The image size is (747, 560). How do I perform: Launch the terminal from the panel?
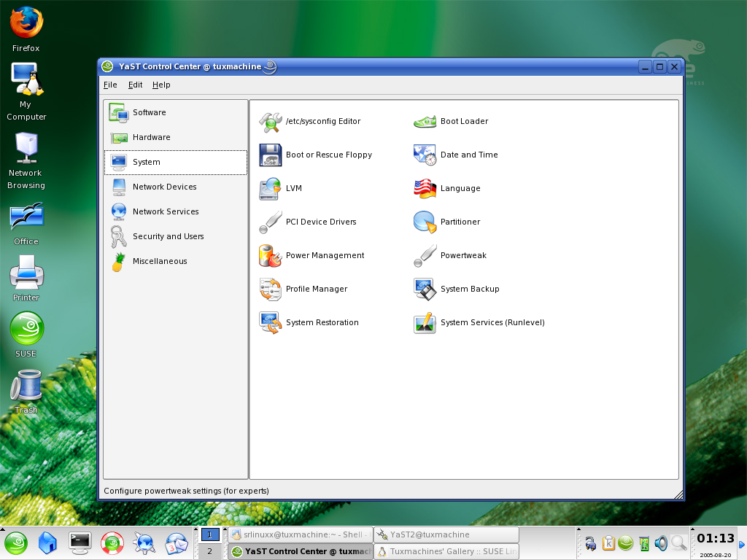tap(80, 542)
